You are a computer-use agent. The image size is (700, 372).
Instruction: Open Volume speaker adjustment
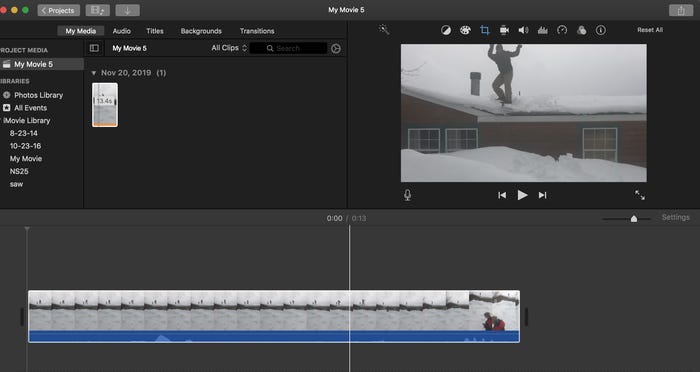click(x=523, y=30)
